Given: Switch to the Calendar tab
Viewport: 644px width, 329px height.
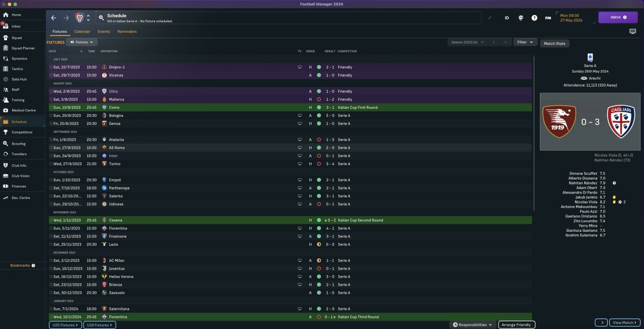Looking at the screenshot, I should [83, 32].
